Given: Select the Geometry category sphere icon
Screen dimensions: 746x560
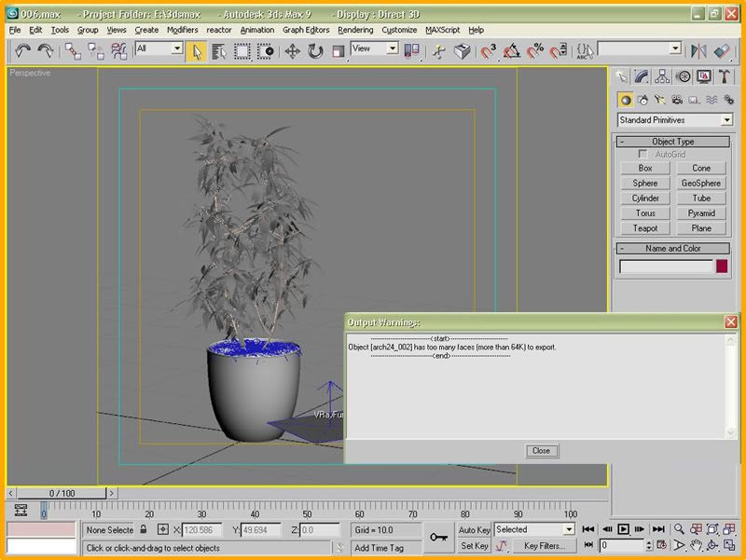Looking at the screenshot, I should [626, 100].
